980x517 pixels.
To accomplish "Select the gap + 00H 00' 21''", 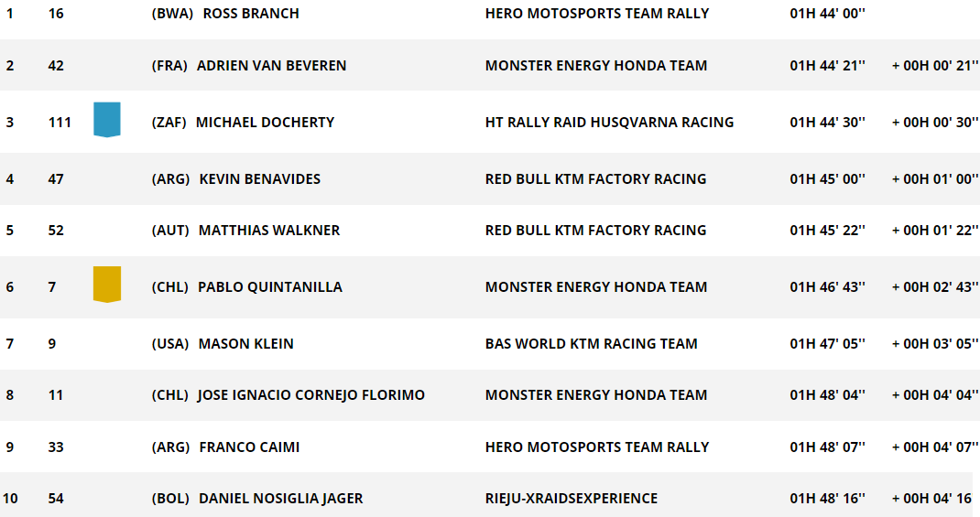I will point(935,66).
